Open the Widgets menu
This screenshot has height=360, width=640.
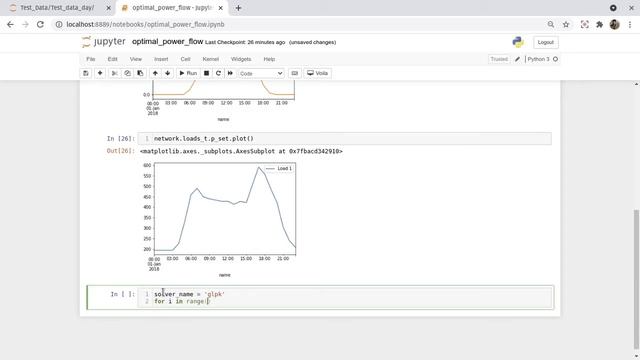pos(241,59)
